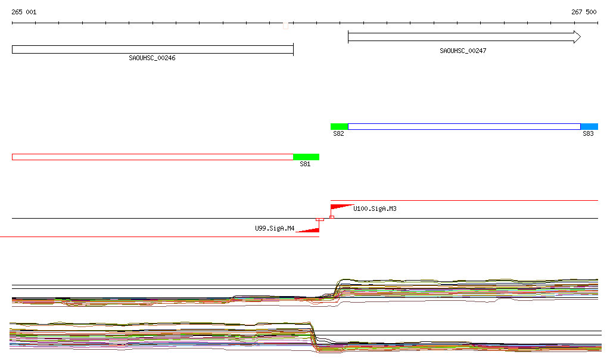The height and width of the screenshot is (364, 610).
Task: Select the SAOUHSC_00246 gene bar
Action: click(152, 49)
